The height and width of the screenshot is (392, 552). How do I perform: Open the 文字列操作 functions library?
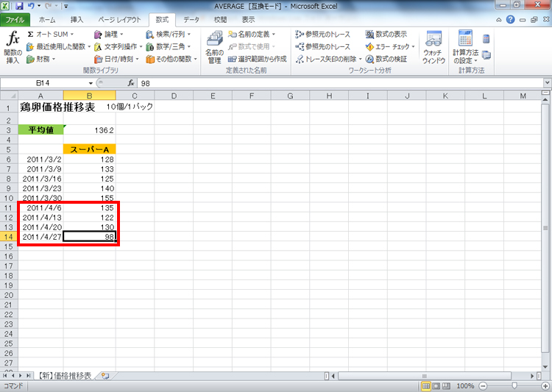(118, 46)
